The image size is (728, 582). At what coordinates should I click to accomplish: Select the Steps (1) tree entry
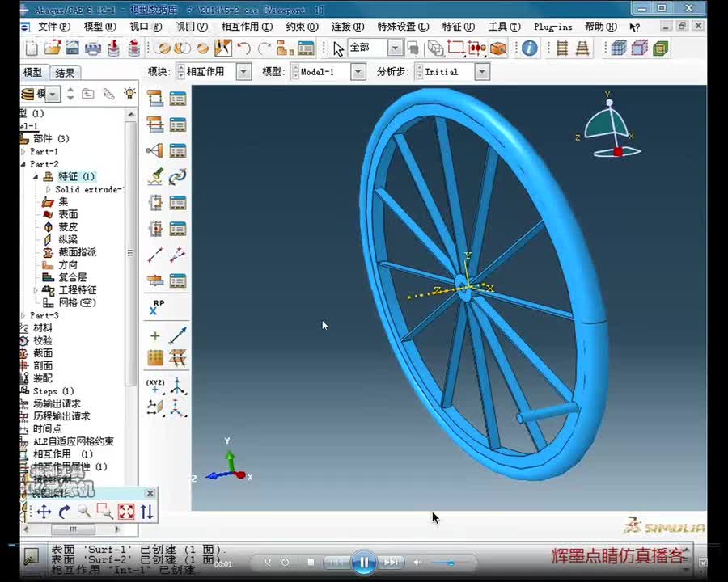53,391
